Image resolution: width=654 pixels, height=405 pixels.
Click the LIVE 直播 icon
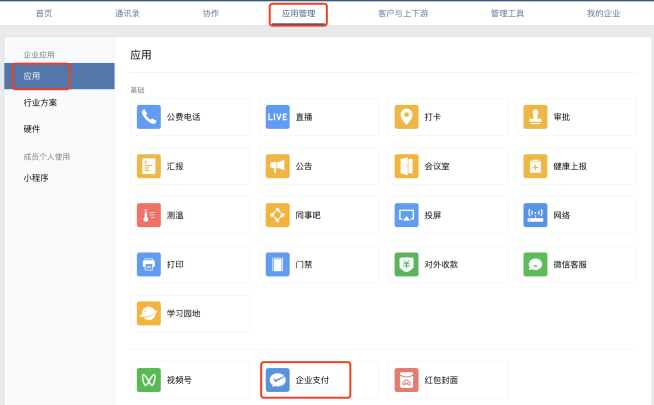[277, 117]
